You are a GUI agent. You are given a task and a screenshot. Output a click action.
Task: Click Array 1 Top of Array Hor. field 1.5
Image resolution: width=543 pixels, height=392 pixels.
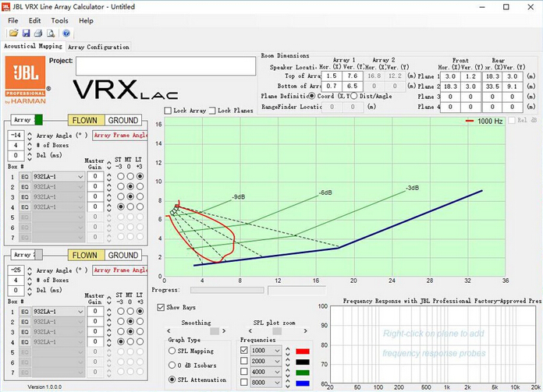[x=332, y=76]
